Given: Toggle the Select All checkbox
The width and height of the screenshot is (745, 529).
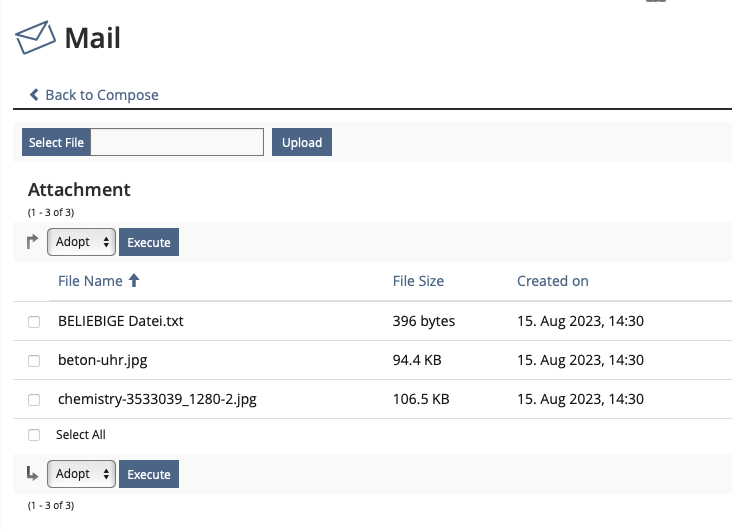Looking at the screenshot, I should tap(34, 435).
